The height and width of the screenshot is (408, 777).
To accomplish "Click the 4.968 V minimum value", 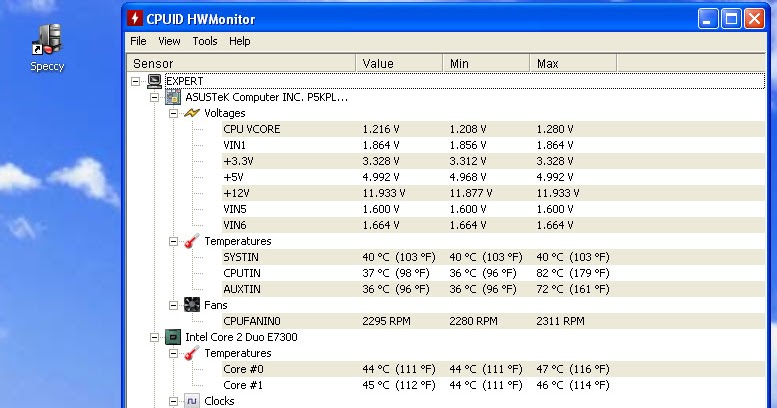I will coord(468,177).
